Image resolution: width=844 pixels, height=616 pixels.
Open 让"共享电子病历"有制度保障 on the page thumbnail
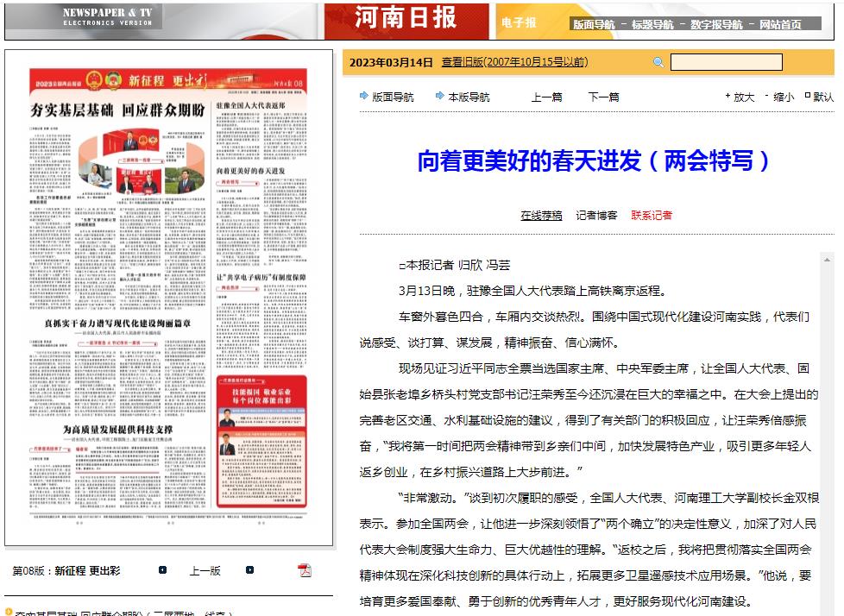261,277
